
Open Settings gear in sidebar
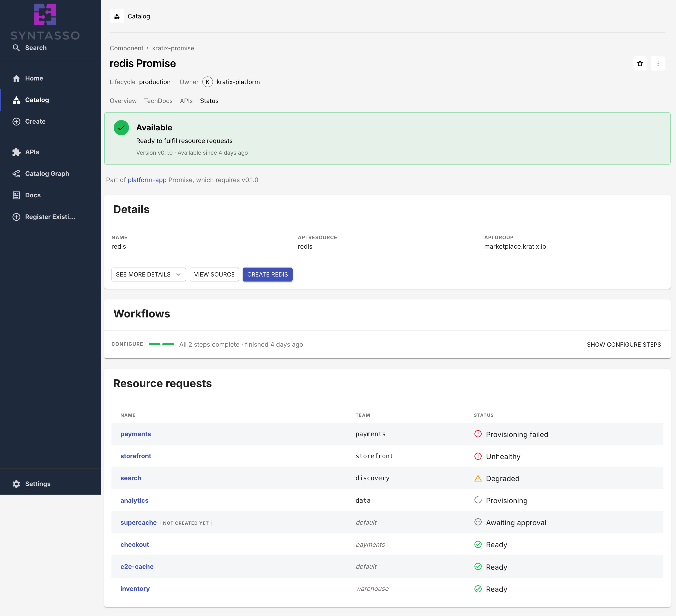[16, 484]
